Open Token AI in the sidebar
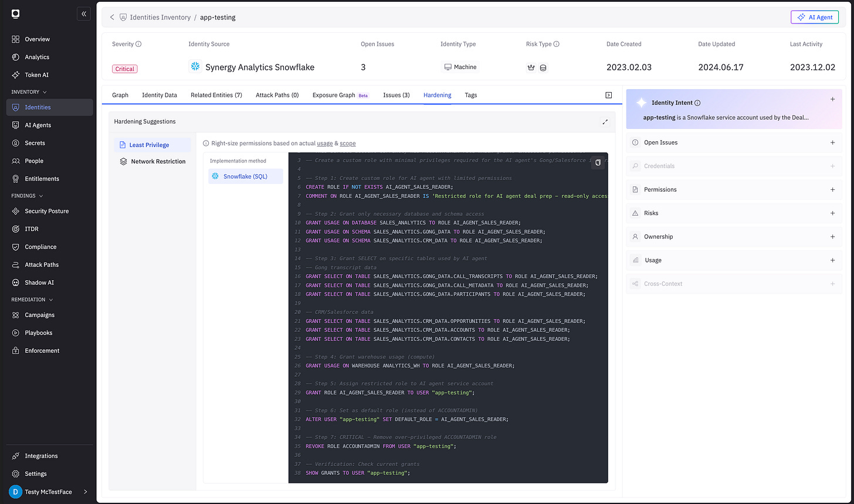Image resolution: width=854 pixels, height=504 pixels. (x=50, y=75)
